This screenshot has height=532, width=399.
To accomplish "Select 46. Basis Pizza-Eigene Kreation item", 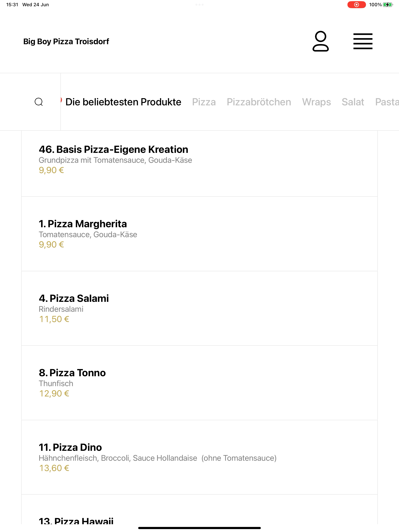I will click(x=199, y=164).
